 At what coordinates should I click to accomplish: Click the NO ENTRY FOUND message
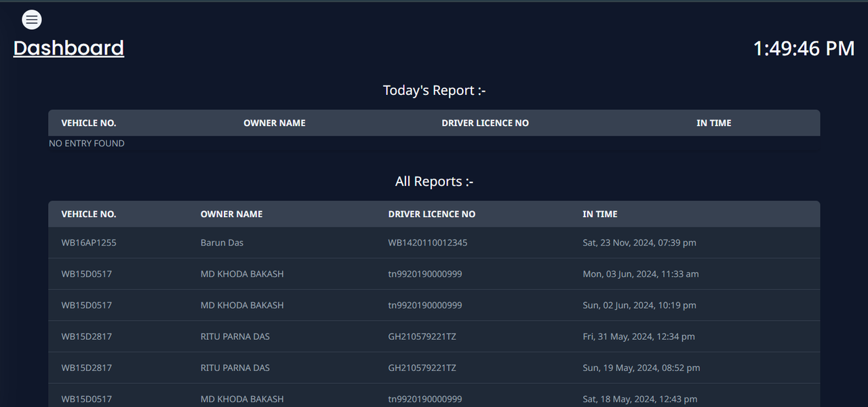(87, 143)
